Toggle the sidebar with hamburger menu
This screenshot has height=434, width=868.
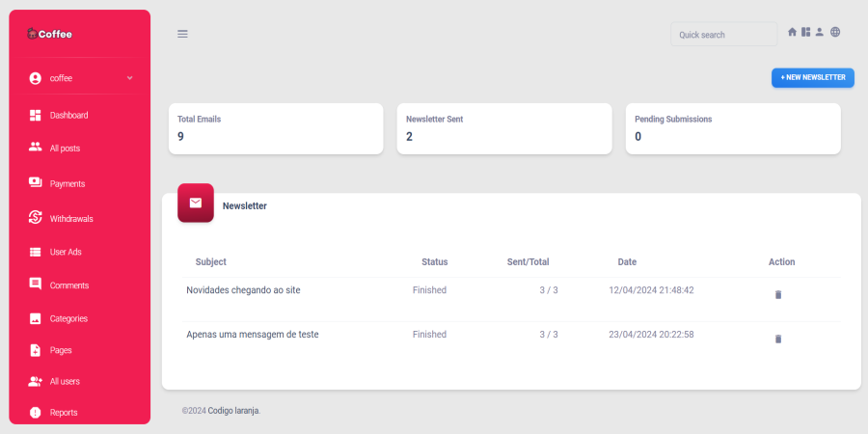click(x=182, y=34)
